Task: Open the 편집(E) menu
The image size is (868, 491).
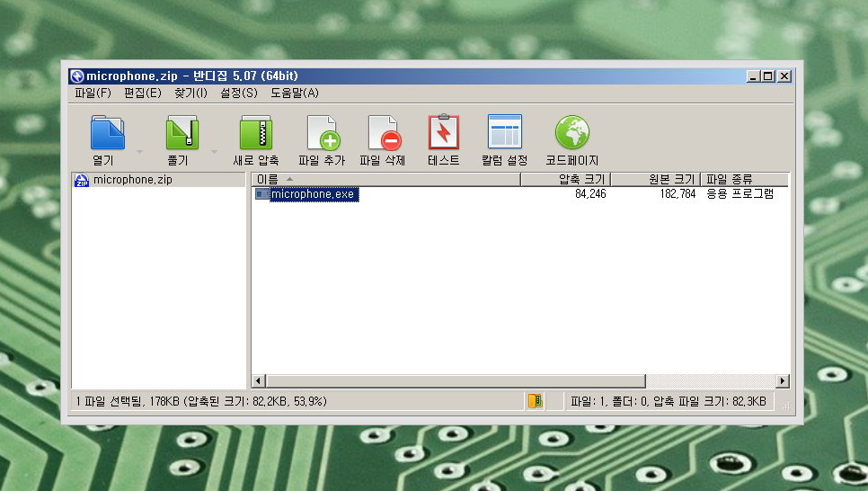Action: point(142,94)
